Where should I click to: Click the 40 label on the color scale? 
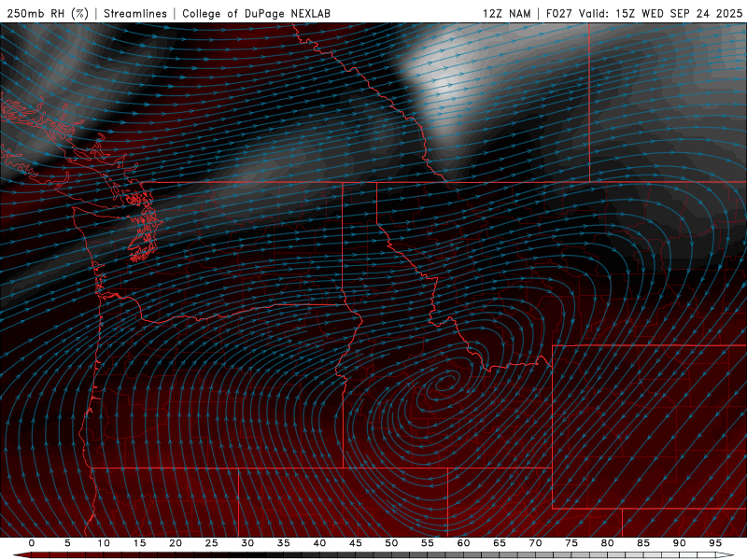[x=319, y=543]
